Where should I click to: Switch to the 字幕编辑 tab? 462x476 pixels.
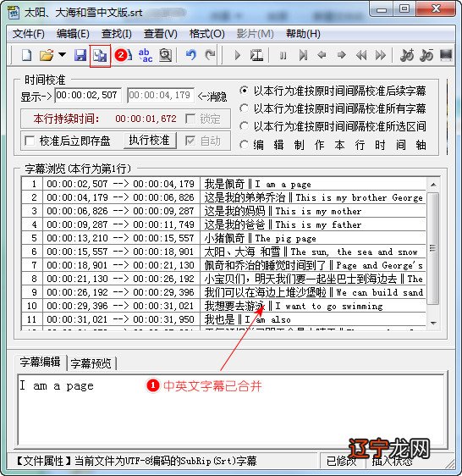[40, 363]
